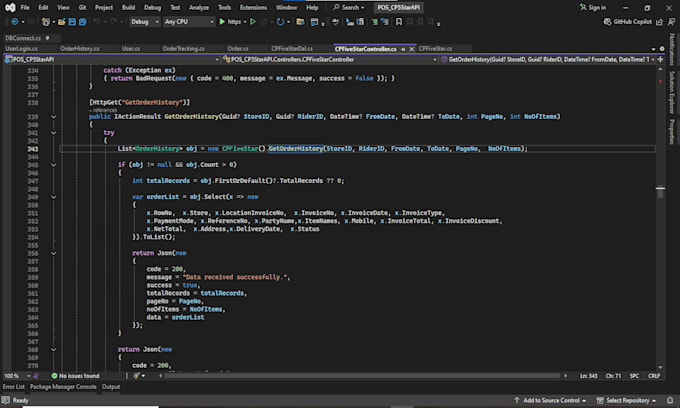Collapse the orderList Select block at line 349
This screenshot has height=408, width=680.
[53, 197]
